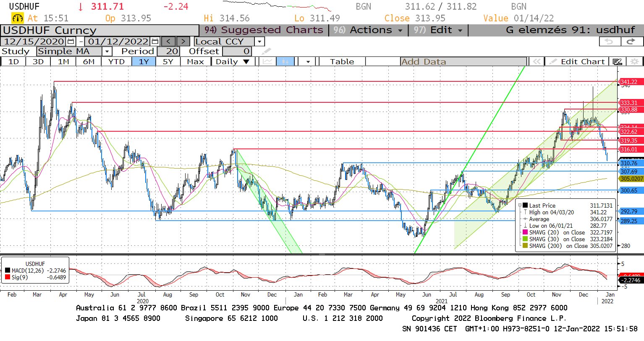Select the bar chart type icon
The width and height of the screenshot is (644, 341).
point(285,62)
